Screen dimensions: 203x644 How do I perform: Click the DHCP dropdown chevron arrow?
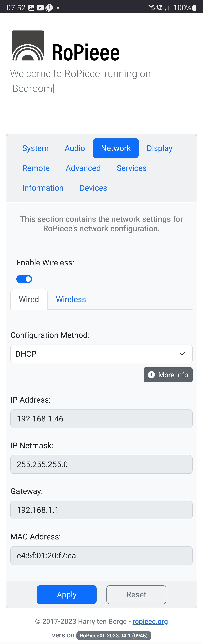(182, 354)
